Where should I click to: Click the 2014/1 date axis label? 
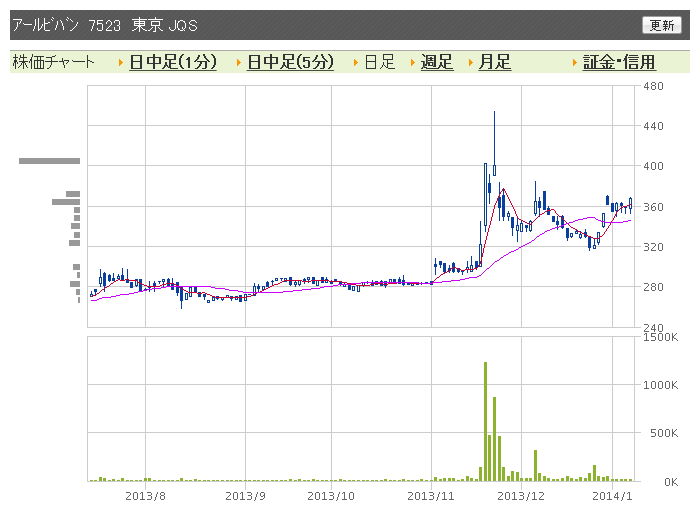coord(612,496)
